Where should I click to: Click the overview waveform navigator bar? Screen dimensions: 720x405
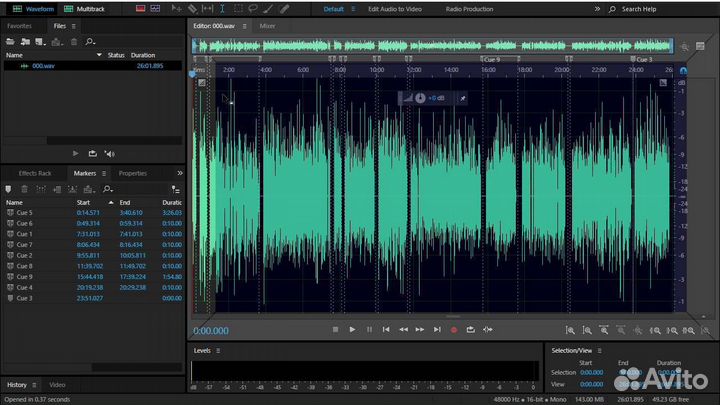coord(433,46)
